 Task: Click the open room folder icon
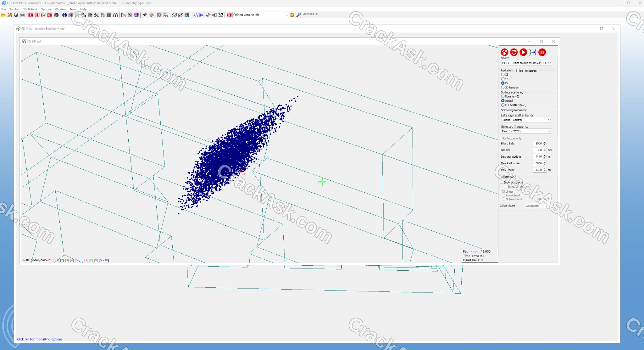[3, 15]
